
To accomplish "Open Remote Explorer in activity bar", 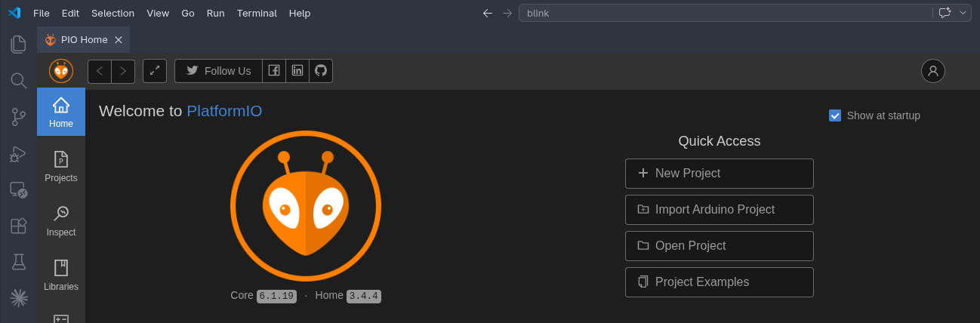I will 19,189.
